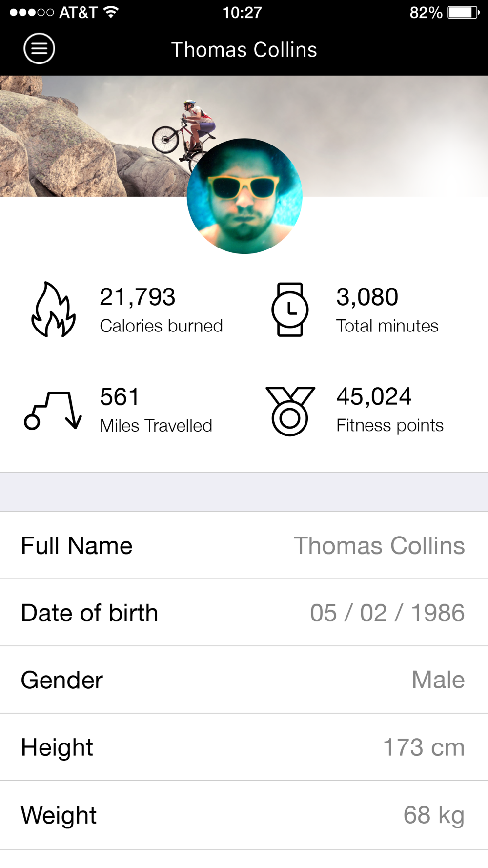Tap the Wi-Fi status icon
This screenshot has height=868, width=488.
tap(112, 12)
